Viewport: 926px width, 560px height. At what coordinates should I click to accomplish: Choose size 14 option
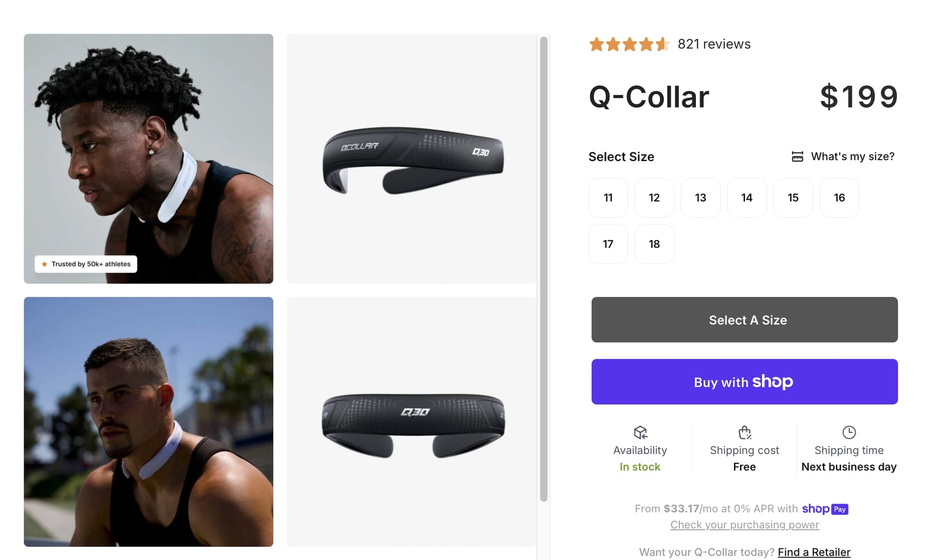coord(747,198)
